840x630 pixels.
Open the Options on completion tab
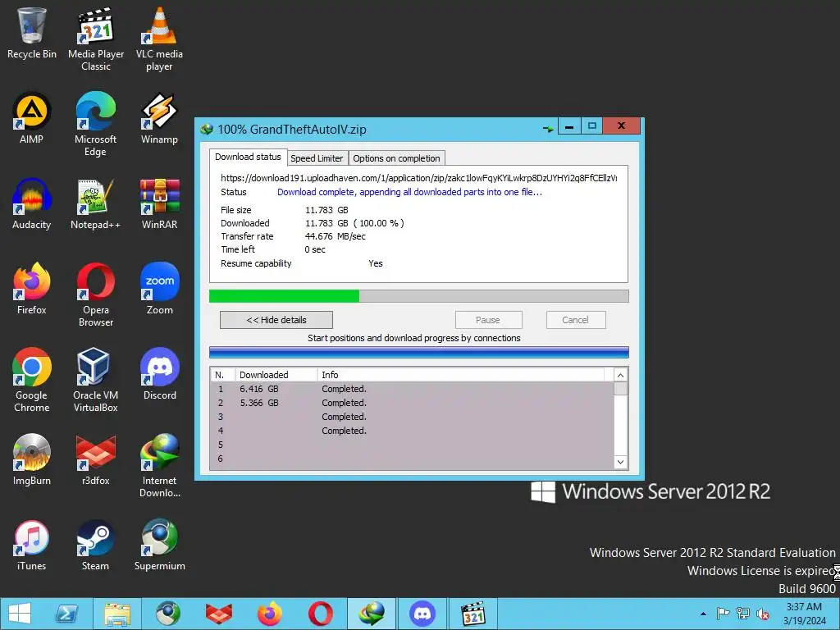coord(396,158)
